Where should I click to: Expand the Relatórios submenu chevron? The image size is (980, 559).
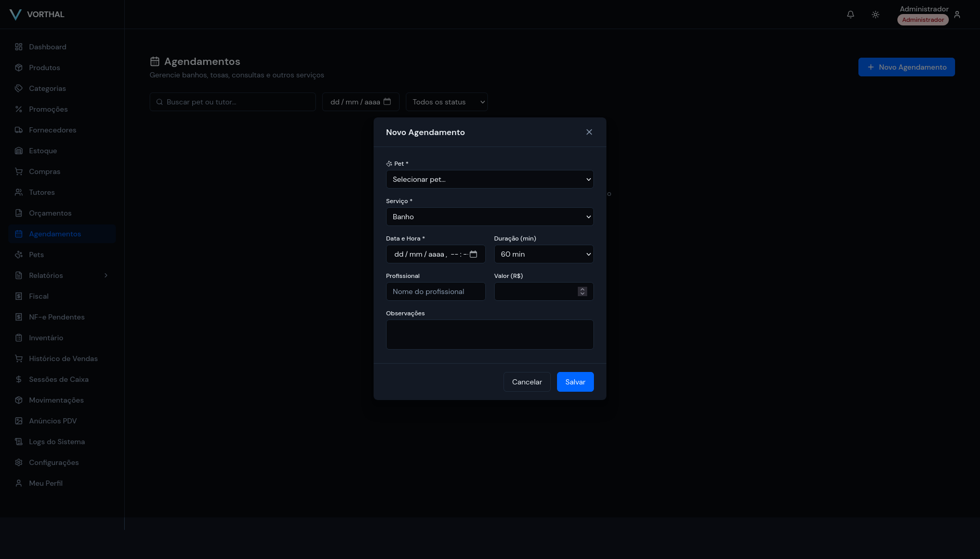[x=106, y=275]
